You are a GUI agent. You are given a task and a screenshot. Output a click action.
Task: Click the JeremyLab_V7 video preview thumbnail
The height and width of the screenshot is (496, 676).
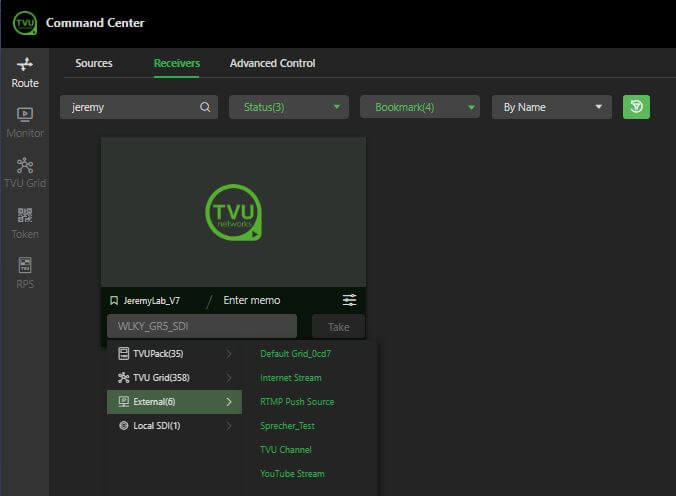233,212
